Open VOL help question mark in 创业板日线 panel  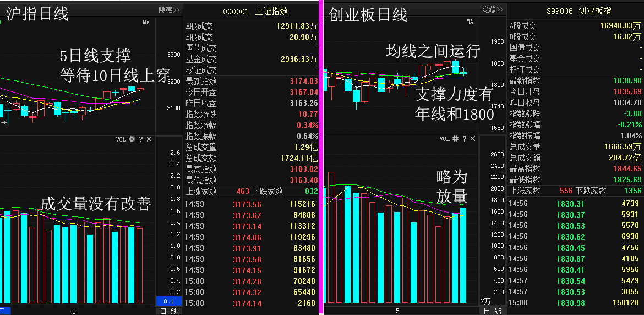point(465,139)
